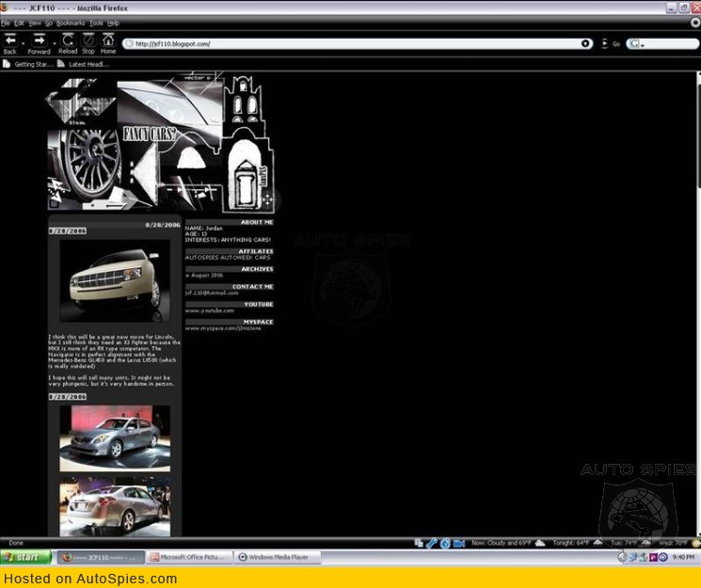Click the Back navigation arrow
Screen dimensions: 701x588
click(x=10, y=40)
